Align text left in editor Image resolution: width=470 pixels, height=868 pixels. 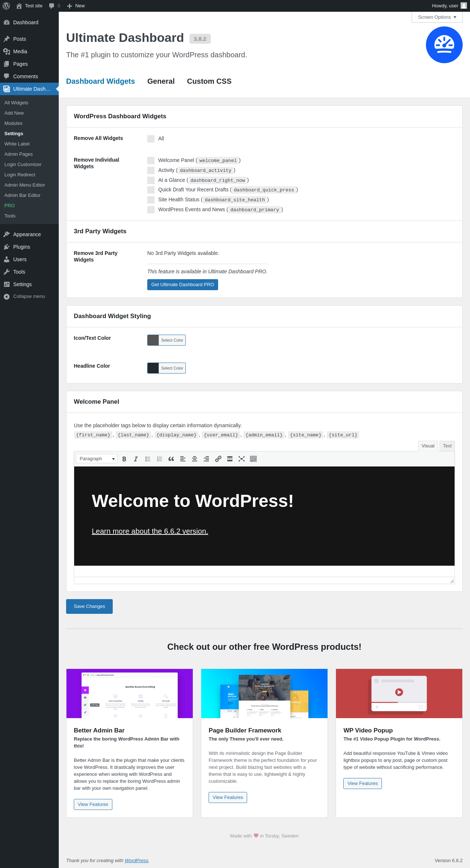pos(183,459)
